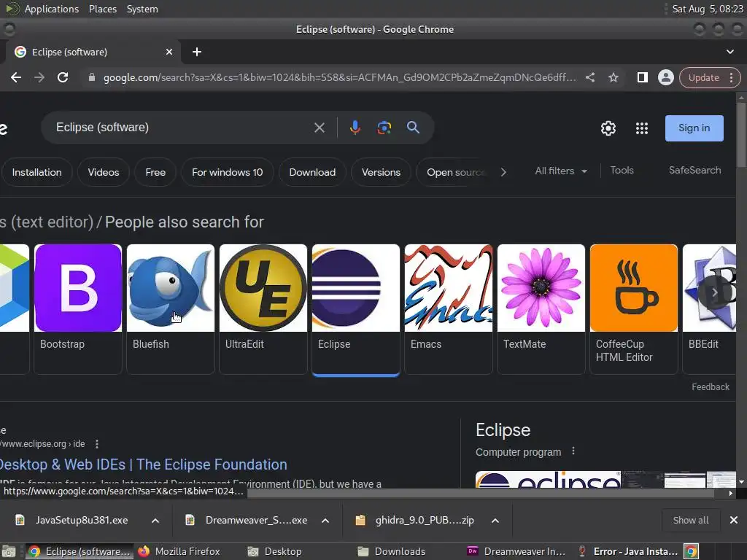The image size is (747, 560).
Task: Select the Bluefish carousel card
Action: pyautogui.click(x=171, y=309)
